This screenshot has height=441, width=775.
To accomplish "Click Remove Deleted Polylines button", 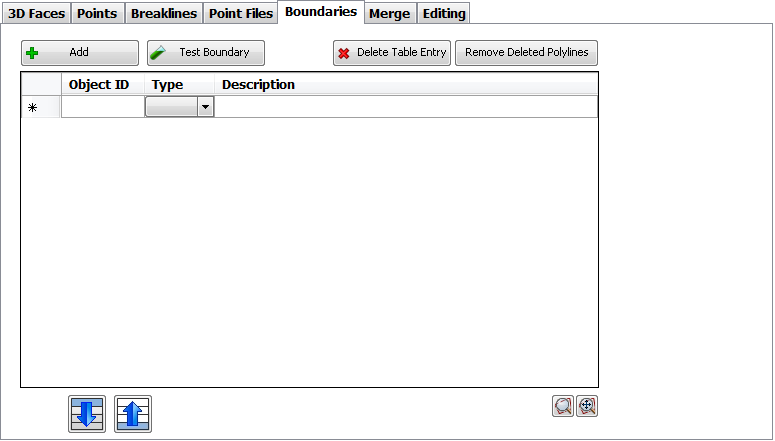I will tap(526, 53).
